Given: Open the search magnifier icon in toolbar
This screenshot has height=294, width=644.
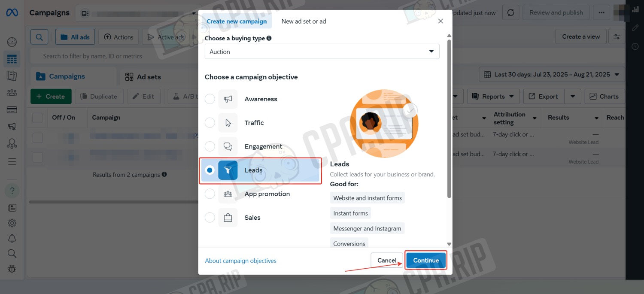Looking at the screenshot, I should 39,37.
